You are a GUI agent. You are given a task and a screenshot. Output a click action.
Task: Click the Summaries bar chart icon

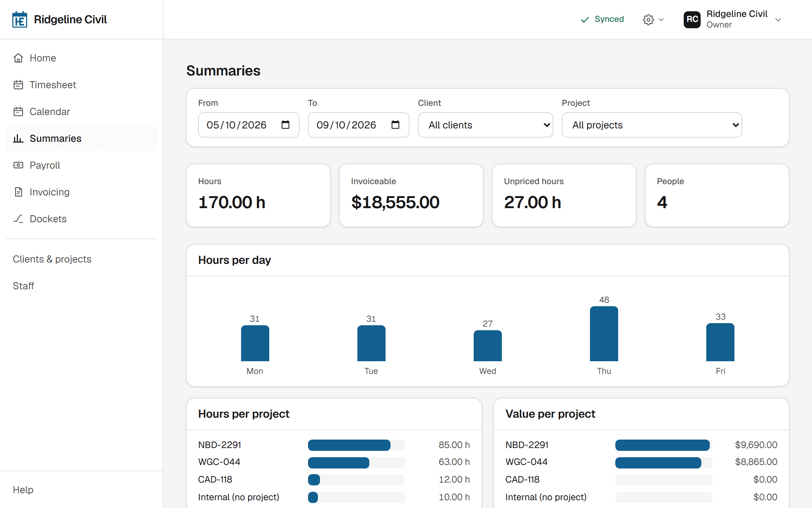[18, 138]
